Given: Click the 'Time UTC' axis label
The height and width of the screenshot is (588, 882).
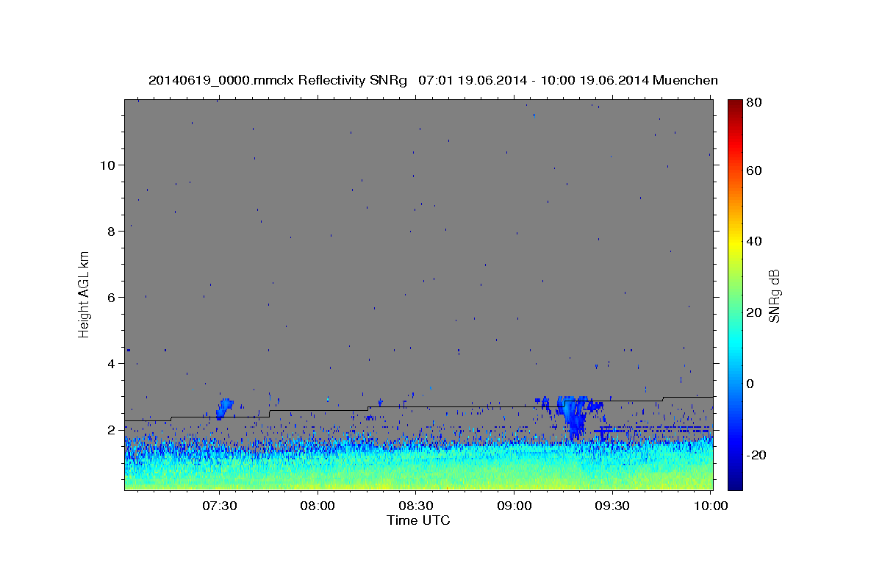Looking at the screenshot, I should pyautogui.click(x=418, y=520).
